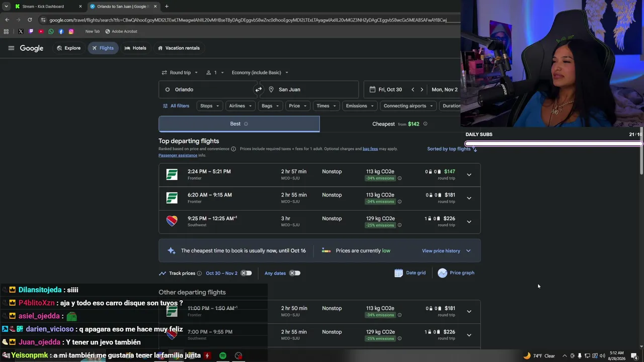Click the browser address bar URL
The width and height of the screenshot is (644, 362).
[248, 20]
